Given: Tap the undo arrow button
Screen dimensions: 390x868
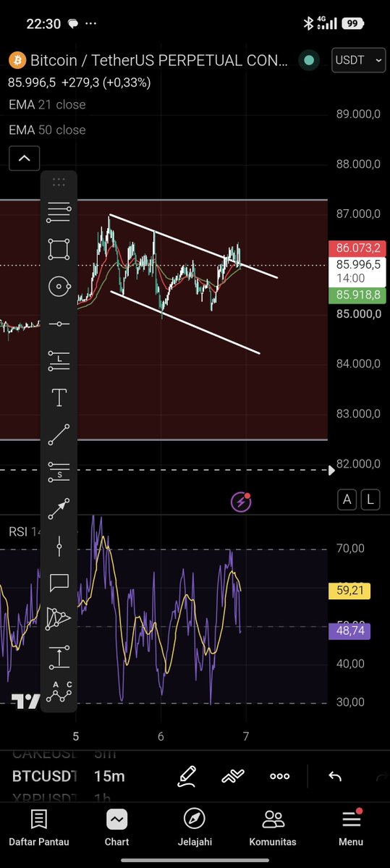Looking at the screenshot, I should [x=335, y=776].
